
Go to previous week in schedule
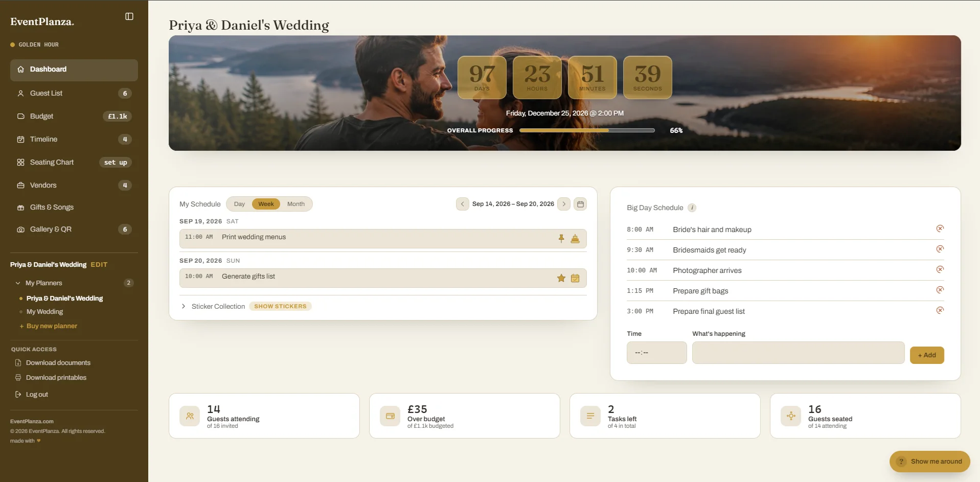click(462, 204)
